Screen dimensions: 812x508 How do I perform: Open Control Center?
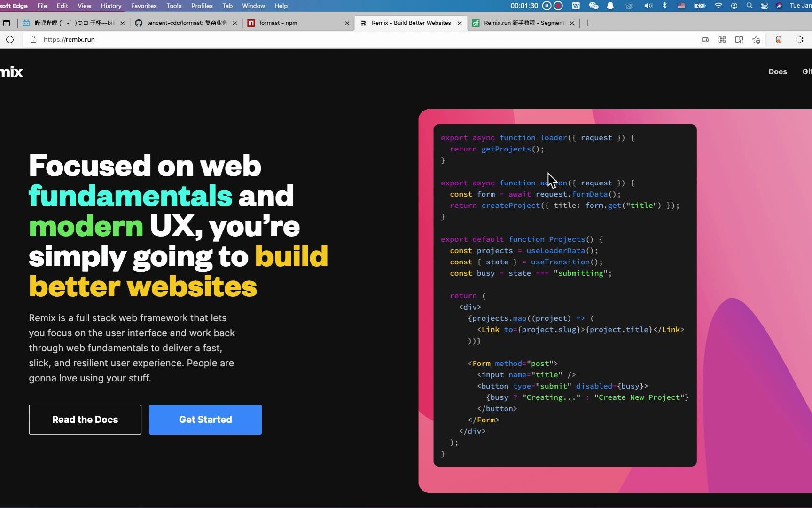pyautogui.click(x=765, y=6)
